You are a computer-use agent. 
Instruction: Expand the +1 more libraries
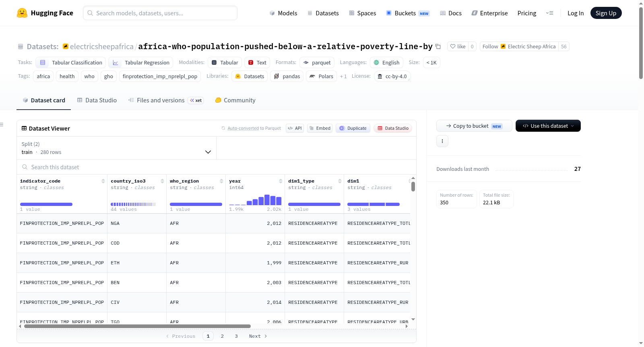(343, 77)
